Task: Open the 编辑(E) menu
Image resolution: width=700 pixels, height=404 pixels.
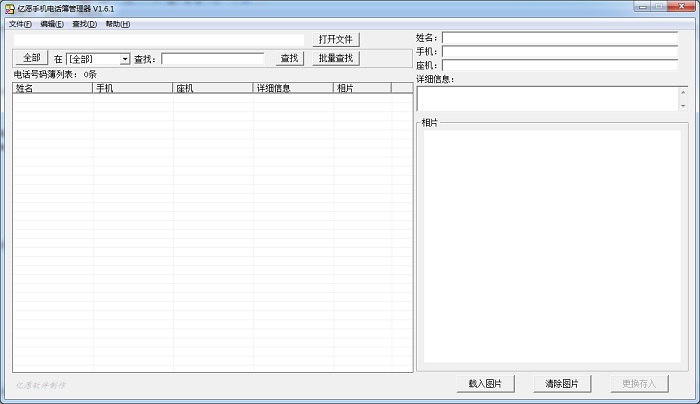Action: coord(52,24)
